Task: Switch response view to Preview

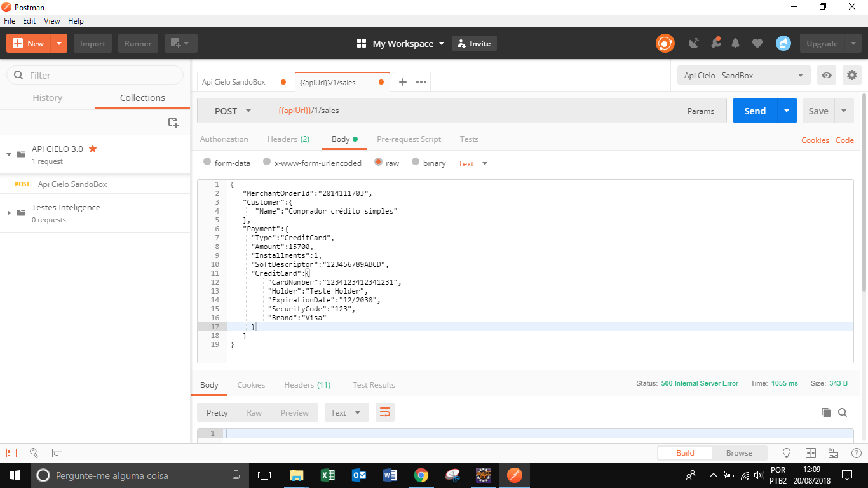Action: [295, 412]
